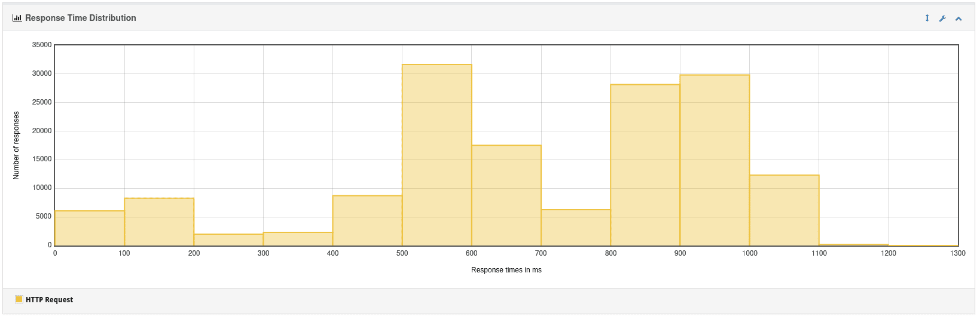Click the 300 x-axis tick label
Screen dimensions: 980x316
coord(263,253)
